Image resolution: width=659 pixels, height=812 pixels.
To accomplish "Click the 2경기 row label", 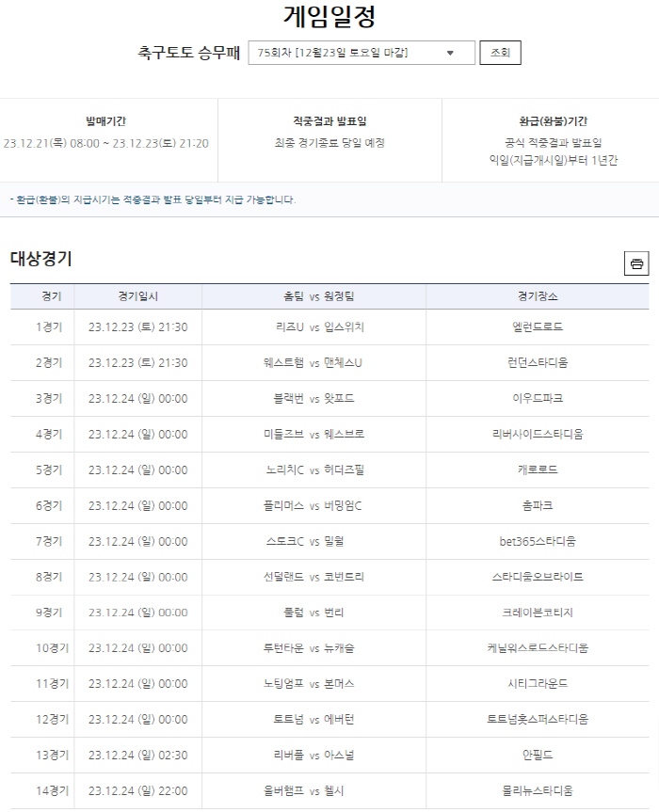I will point(49,363).
